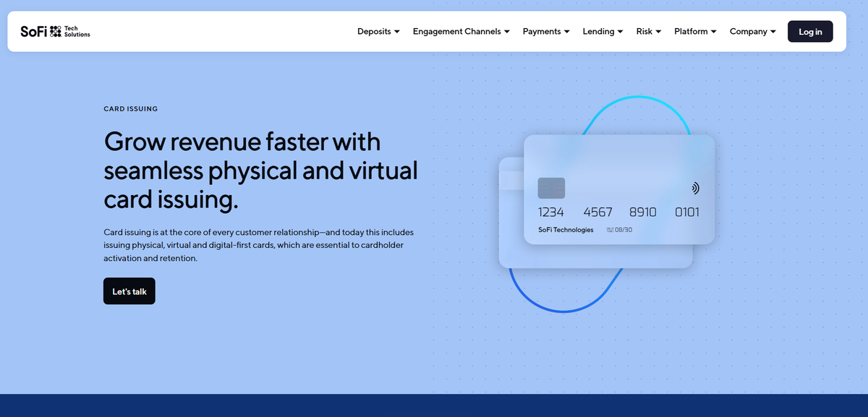Click the contactless payment icon on card
Image resolution: width=868 pixels, height=417 pixels.
(x=695, y=189)
